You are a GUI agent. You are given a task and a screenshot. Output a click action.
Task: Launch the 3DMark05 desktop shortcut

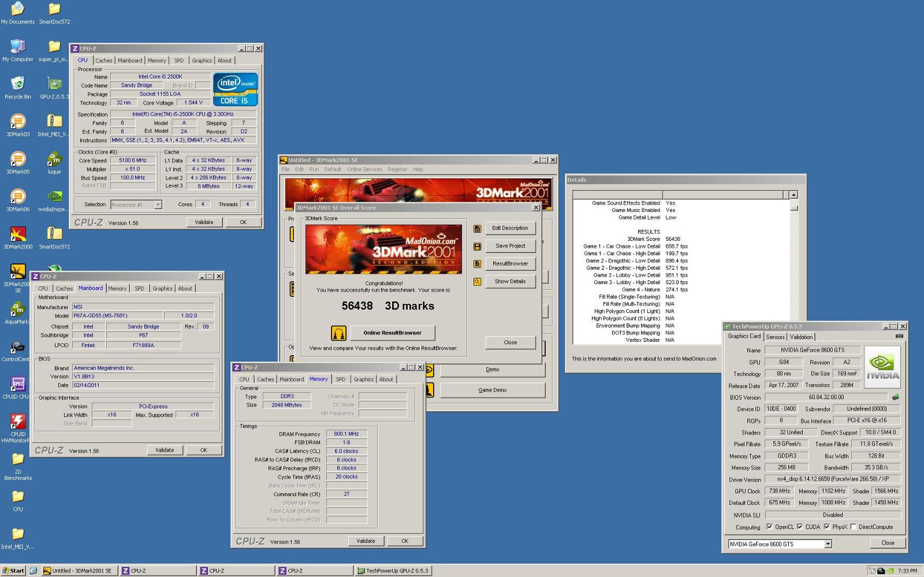[x=18, y=163]
